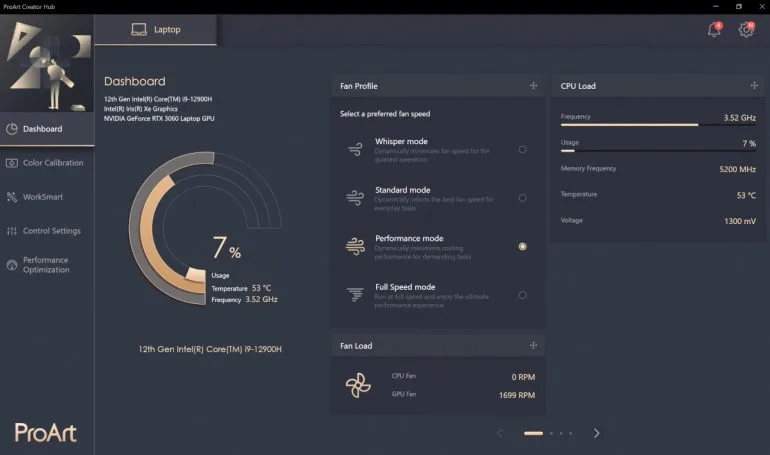
Task: Click the Fan Load panel header
Action: (x=438, y=346)
